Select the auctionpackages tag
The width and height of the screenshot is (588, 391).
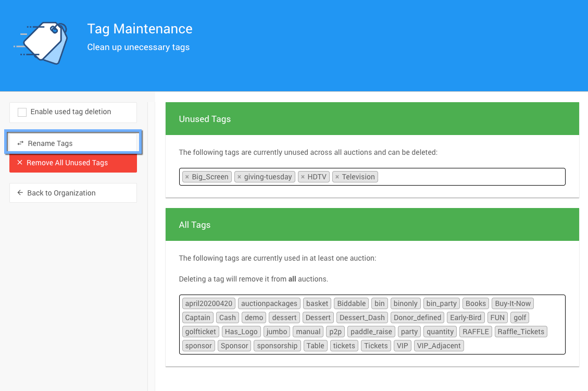(x=269, y=303)
